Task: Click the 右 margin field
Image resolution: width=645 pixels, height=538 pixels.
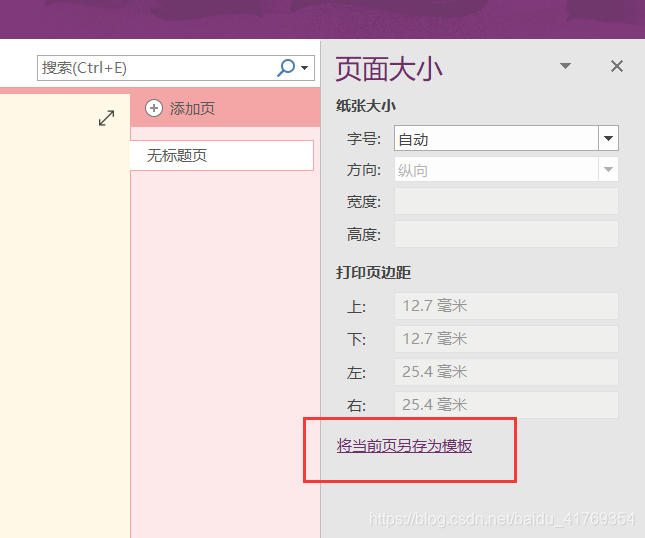Action: (x=506, y=405)
